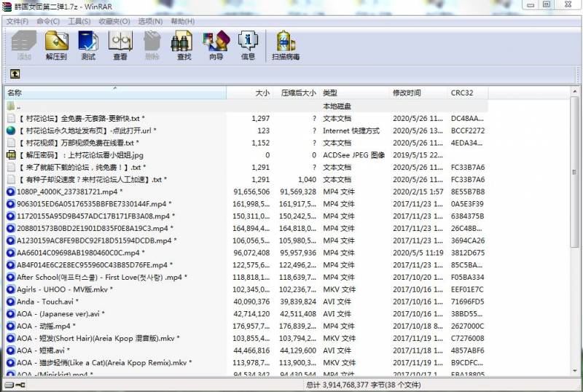Screen dimensions: 583x392
Task: Open the 收藏夹(O) menu
Action: point(114,21)
